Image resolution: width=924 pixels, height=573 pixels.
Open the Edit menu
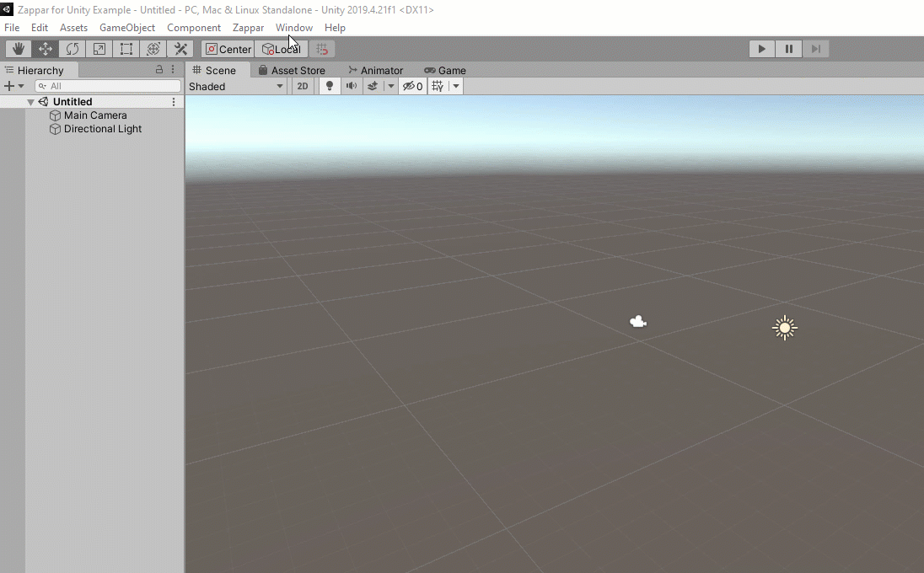[x=40, y=28]
